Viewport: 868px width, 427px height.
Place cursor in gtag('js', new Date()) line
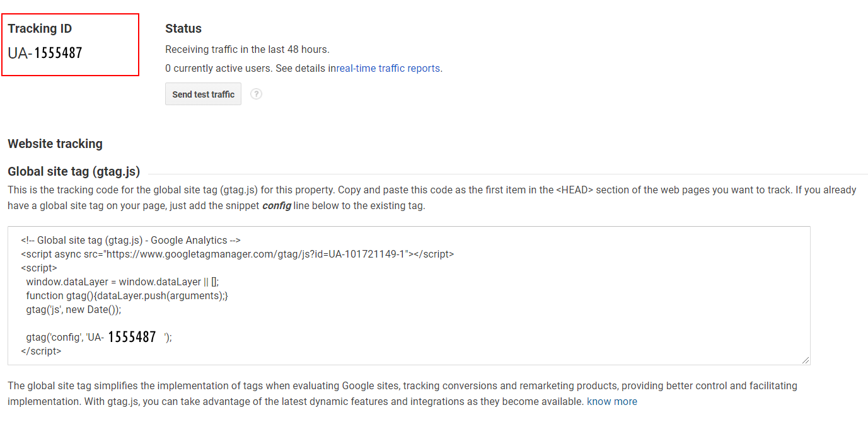pyautogui.click(x=73, y=309)
